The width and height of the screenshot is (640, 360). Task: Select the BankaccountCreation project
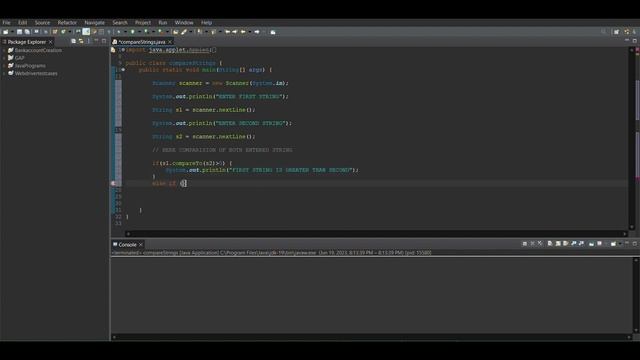38,50
